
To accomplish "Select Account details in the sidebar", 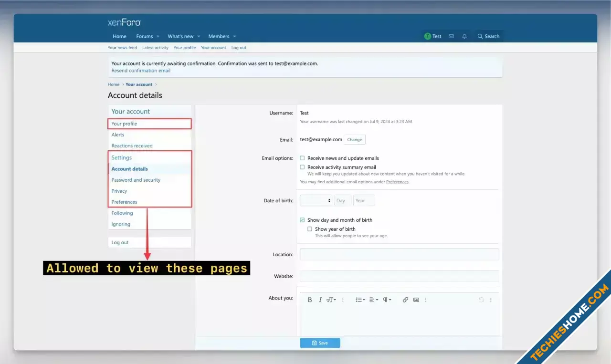I will click(149, 169).
